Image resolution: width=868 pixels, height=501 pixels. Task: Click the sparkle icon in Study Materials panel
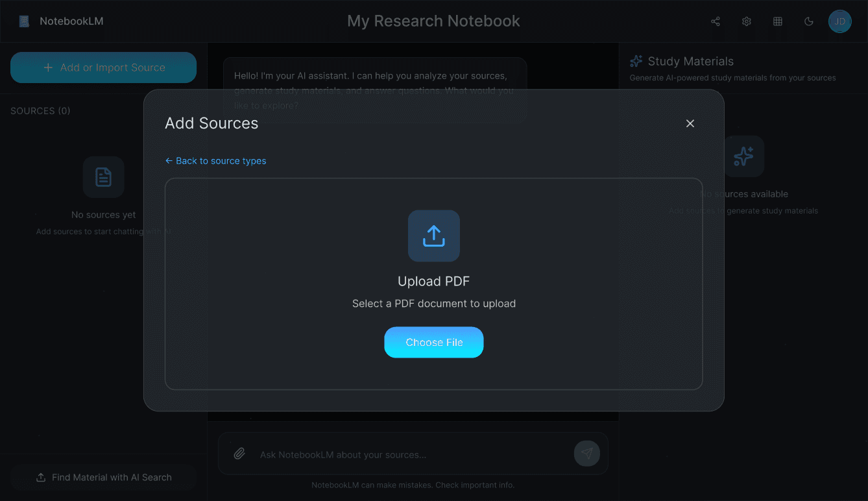(x=743, y=156)
